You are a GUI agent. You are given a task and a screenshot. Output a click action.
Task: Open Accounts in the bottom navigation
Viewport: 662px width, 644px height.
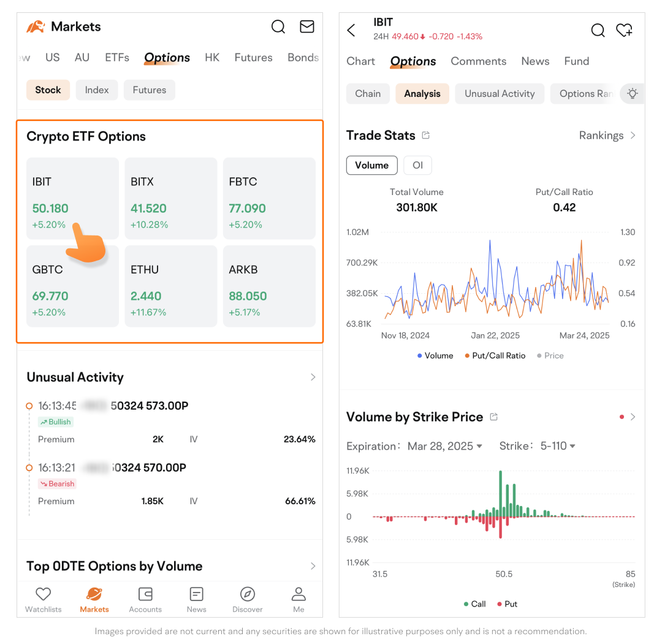coord(145,599)
